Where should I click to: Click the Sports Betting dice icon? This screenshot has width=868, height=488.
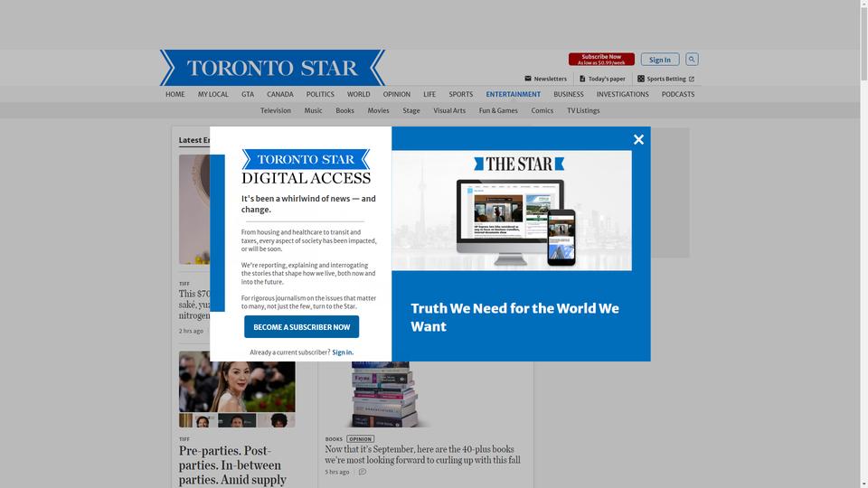coord(640,79)
